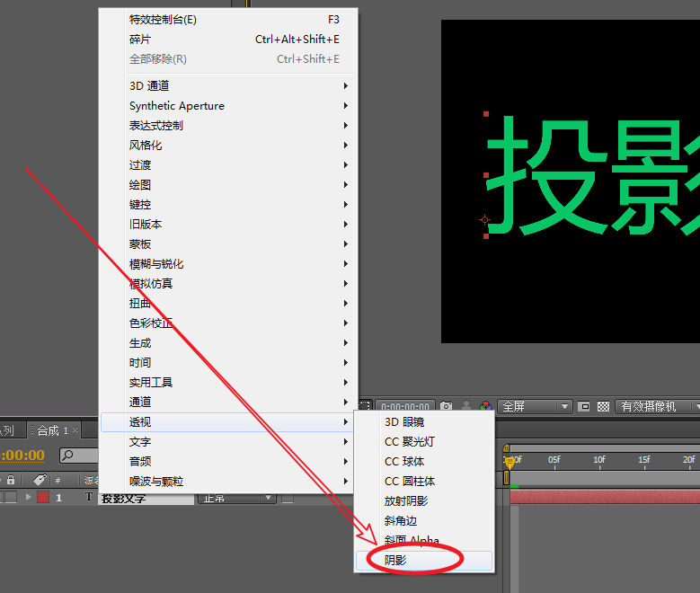Expand the 扭曲 submenu
Viewport: 700px width, 593px height.
(x=228, y=303)
